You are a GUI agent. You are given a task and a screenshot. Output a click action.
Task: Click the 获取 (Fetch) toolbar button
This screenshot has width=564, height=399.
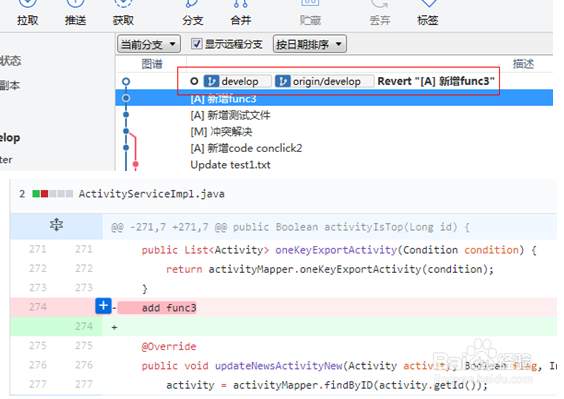123,13
